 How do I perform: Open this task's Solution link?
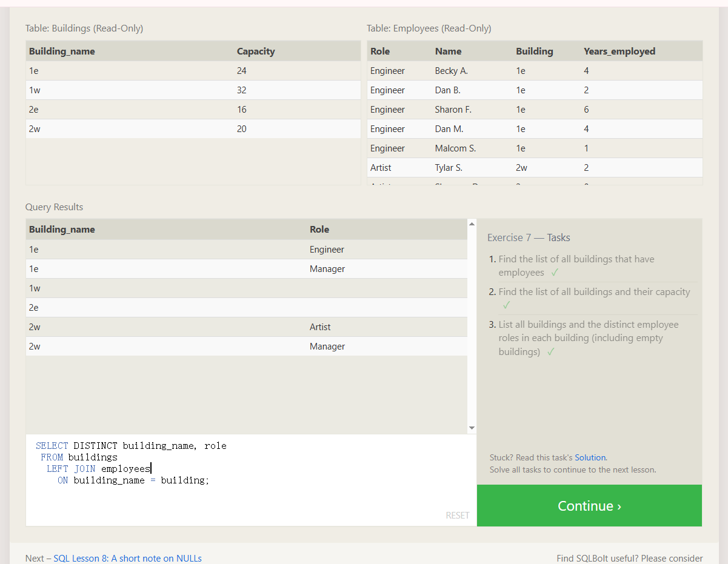click(590, 457)
